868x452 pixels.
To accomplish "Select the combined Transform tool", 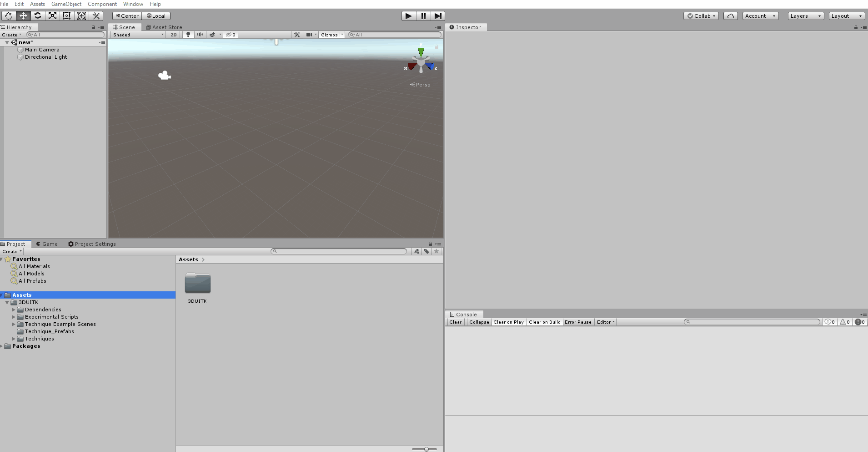I will coord(81,16).
